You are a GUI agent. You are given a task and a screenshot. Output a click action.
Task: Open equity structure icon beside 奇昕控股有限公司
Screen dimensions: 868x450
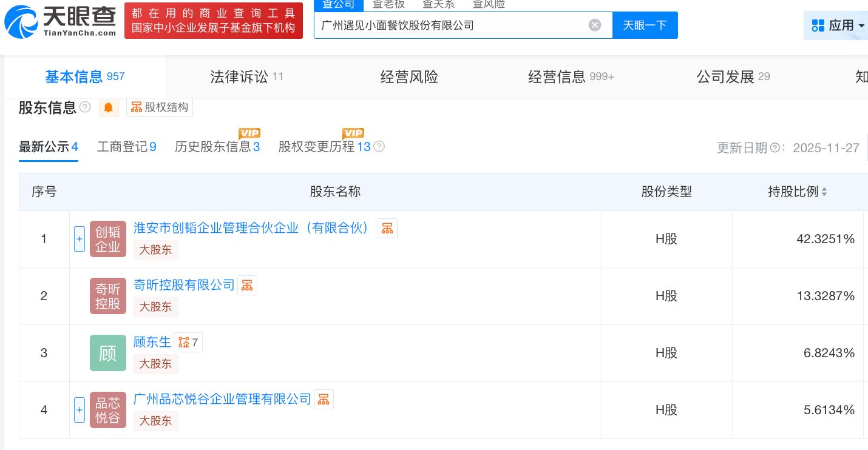tap(247, 285)
